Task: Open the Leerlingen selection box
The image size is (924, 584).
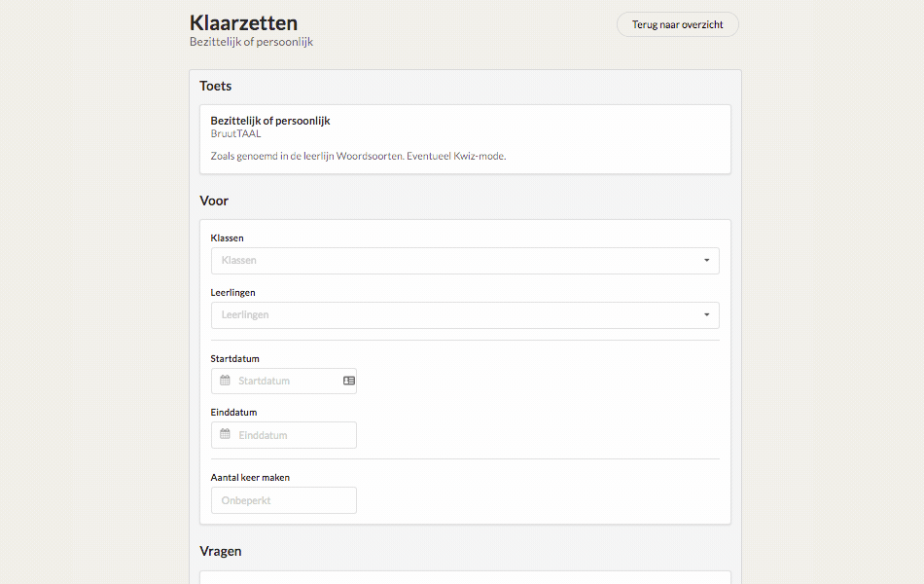Action: point(465,315)
